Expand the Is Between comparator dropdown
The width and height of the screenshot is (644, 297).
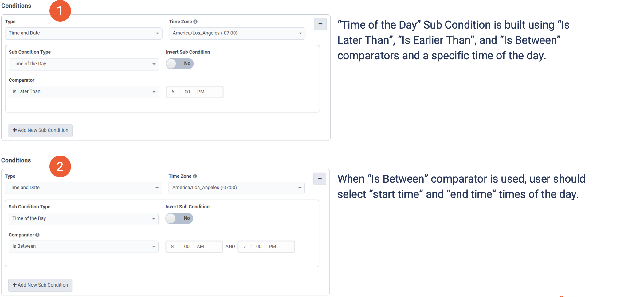[83, 247]
